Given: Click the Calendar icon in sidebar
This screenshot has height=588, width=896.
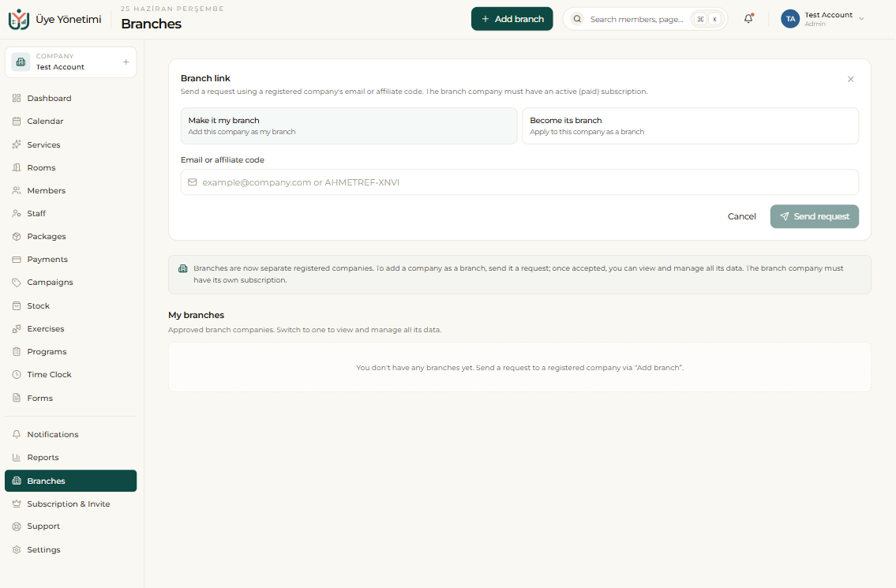Looking at the screenshot, I should click(x=17, y=121).
